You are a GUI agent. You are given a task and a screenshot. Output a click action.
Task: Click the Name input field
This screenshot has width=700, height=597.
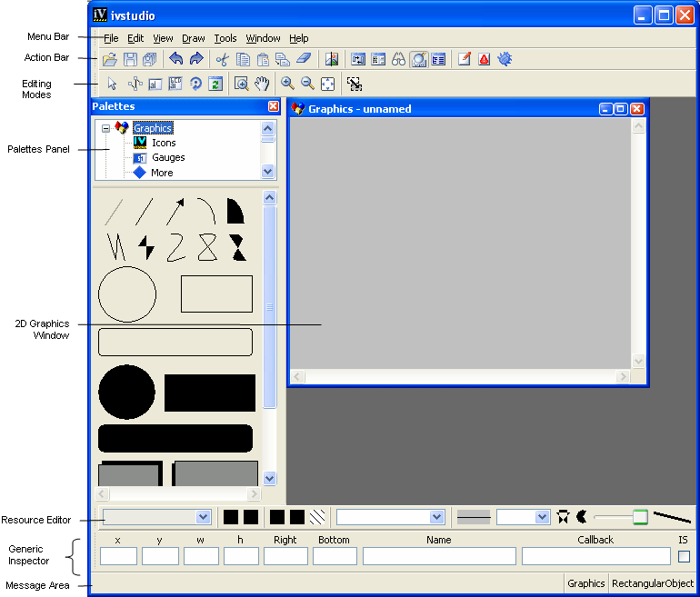coord(439,556)
